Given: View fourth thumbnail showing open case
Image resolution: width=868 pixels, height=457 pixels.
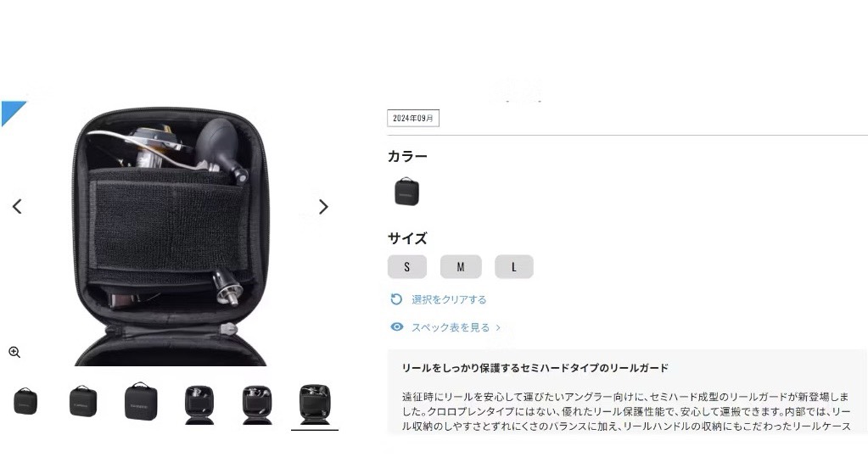Looking at the screenshot, I should (199, 404).
